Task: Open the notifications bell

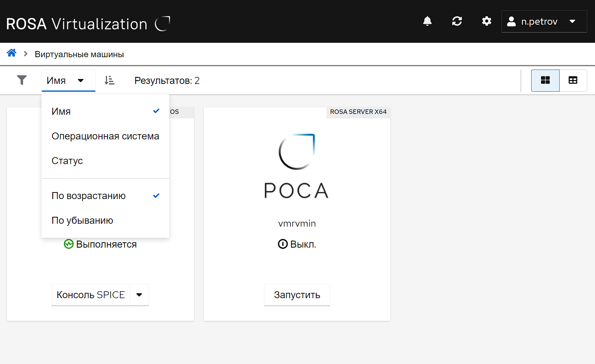Action: pos(427,21)
